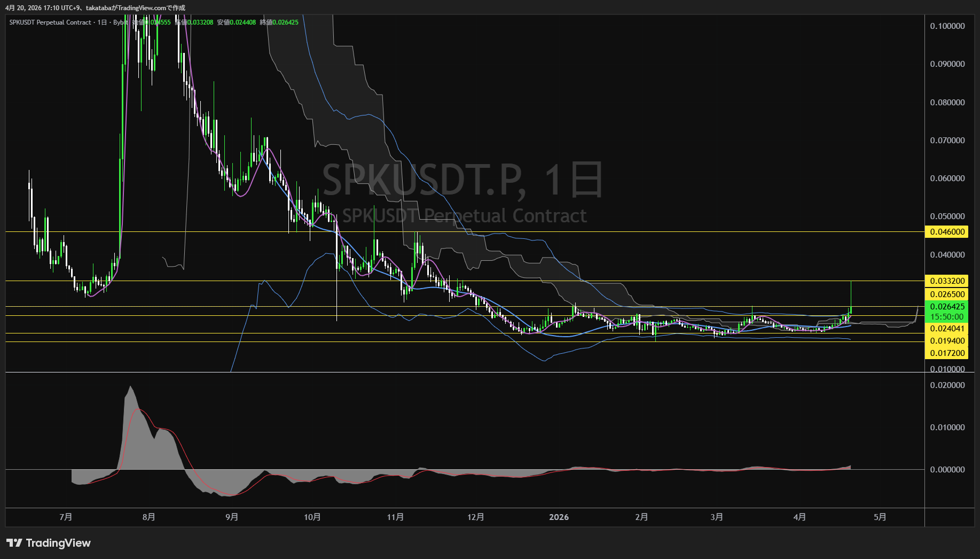This screenshot has width=980, height=559.
Task: Click the 0.080000 price axis value
Action: (x=947, y=103)
